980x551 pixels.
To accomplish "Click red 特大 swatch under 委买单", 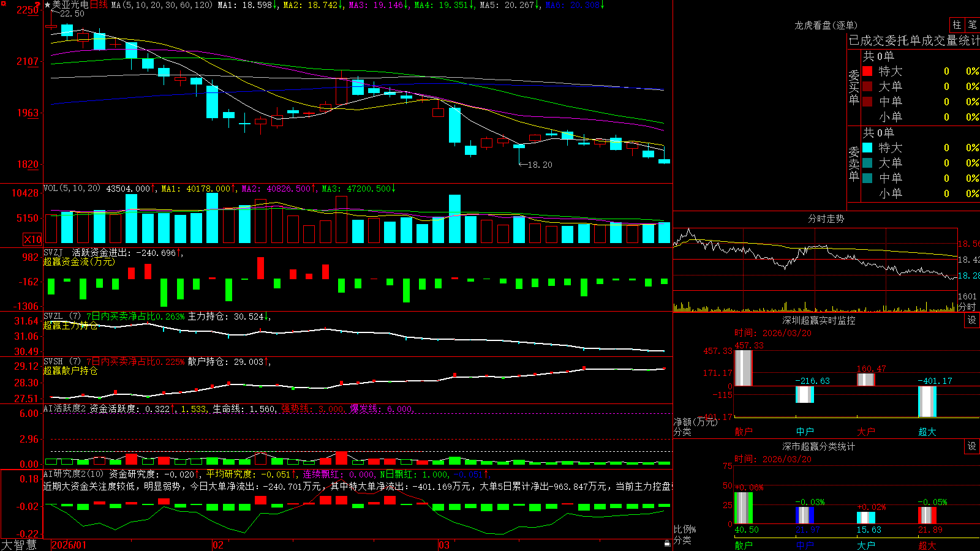I will (x=867, y=71).
